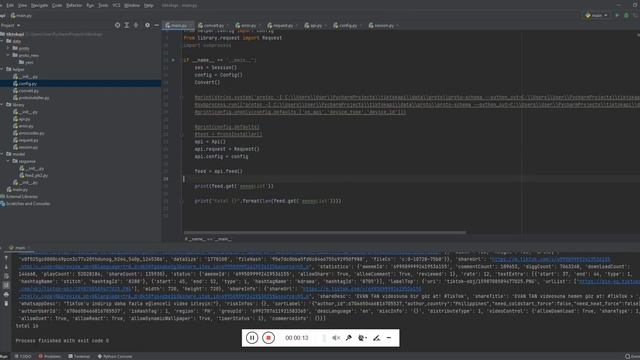Minimize the recording control bar
This screenshot has width=640, height=360.
click(x=389, y=338)
